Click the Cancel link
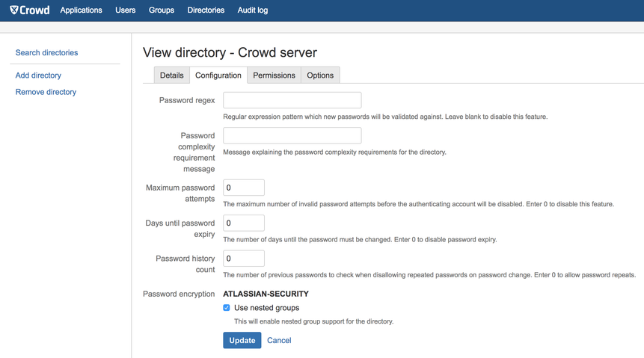 point(279,340)
